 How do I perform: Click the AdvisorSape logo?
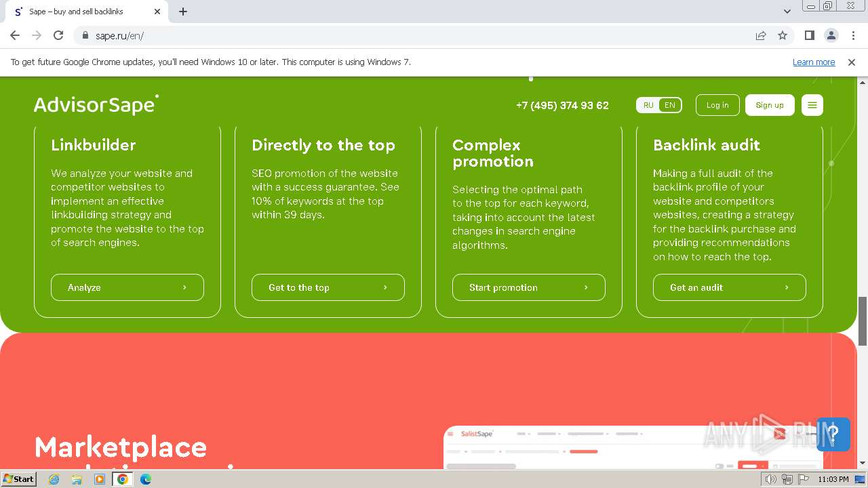click(x=96, y=104)
